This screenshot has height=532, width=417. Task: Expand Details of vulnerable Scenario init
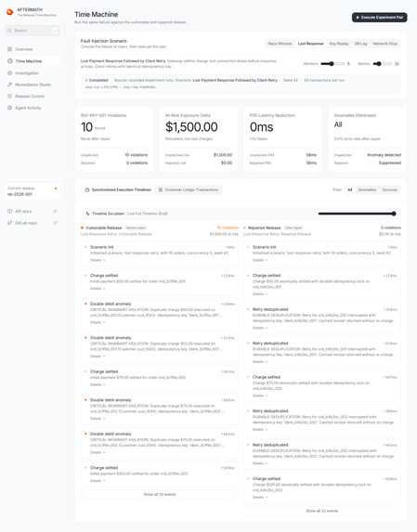[98, 260]
